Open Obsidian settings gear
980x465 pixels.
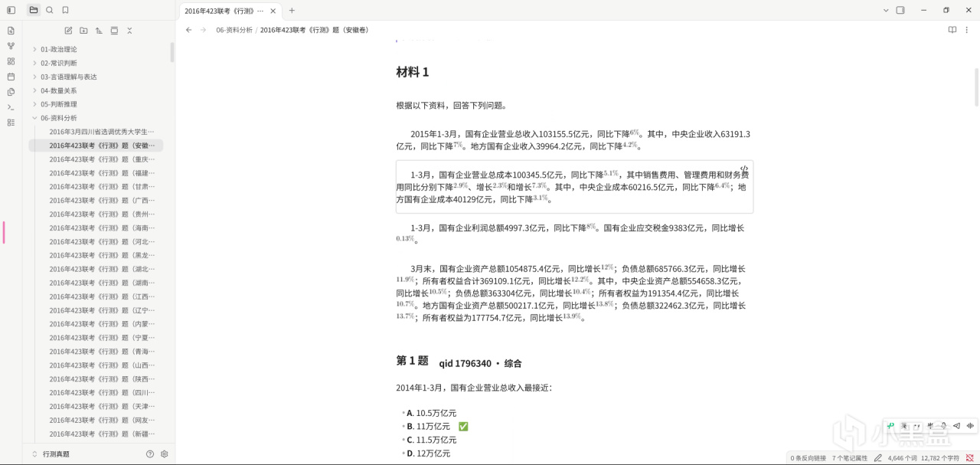pos(164,454)
